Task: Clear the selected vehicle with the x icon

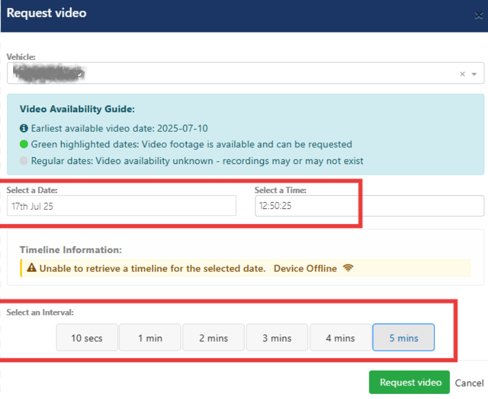Action: (462, 74)
